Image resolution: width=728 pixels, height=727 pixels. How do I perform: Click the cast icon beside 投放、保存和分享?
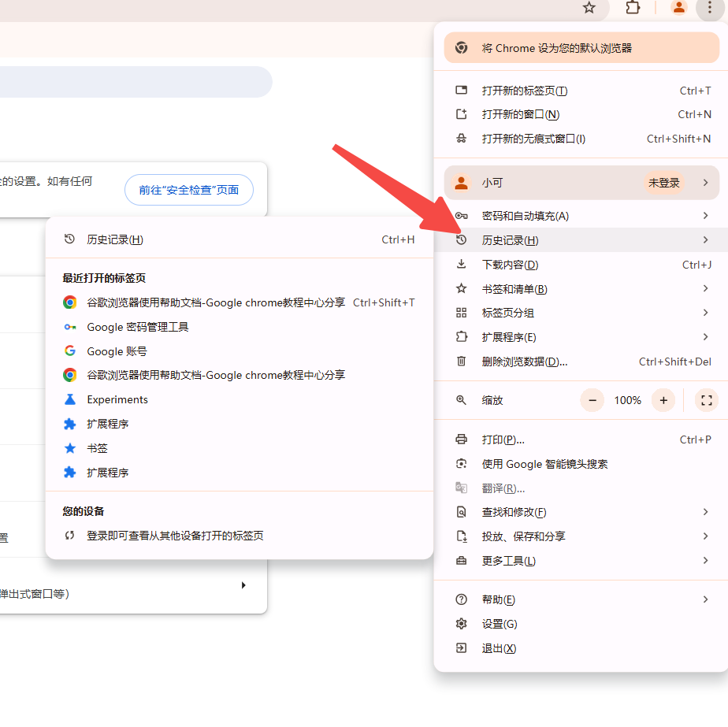pyautogui.click(x=461, y=536)
